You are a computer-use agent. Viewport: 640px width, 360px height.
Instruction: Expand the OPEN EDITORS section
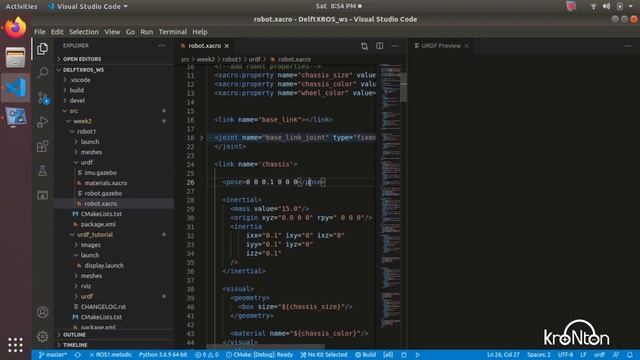click(x=114, y=59)
